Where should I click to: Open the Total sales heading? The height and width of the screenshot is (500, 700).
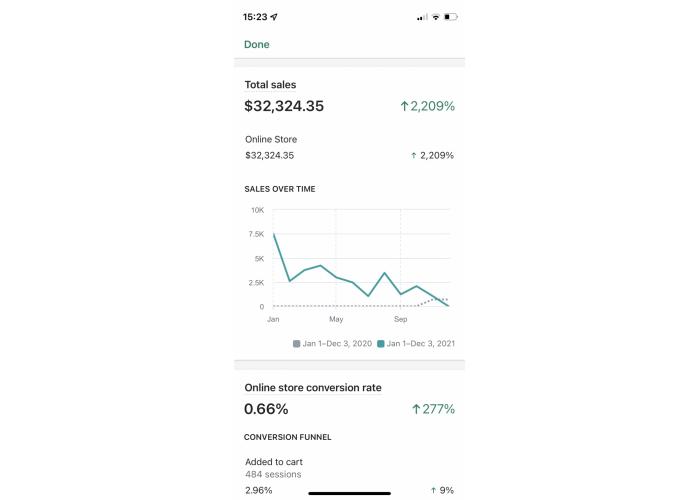[270, 85]
